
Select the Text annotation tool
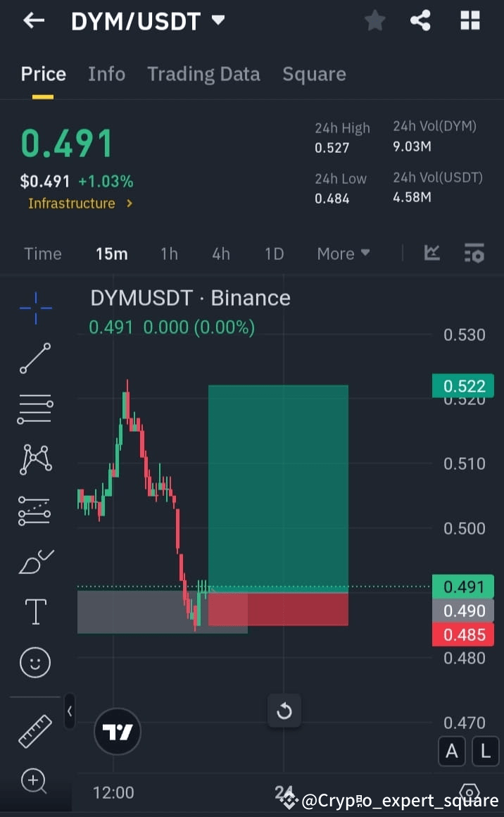tap(35, 612)
